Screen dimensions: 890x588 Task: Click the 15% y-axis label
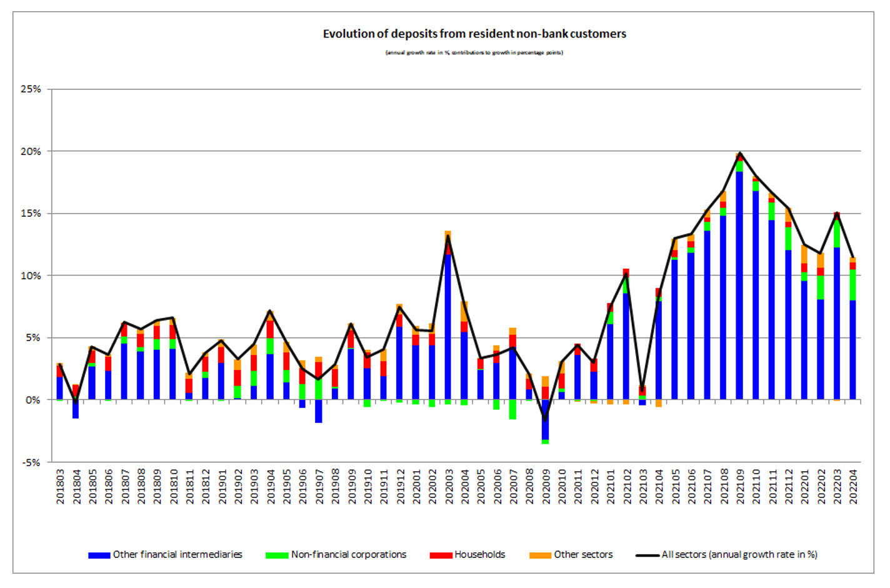(31, 214)
